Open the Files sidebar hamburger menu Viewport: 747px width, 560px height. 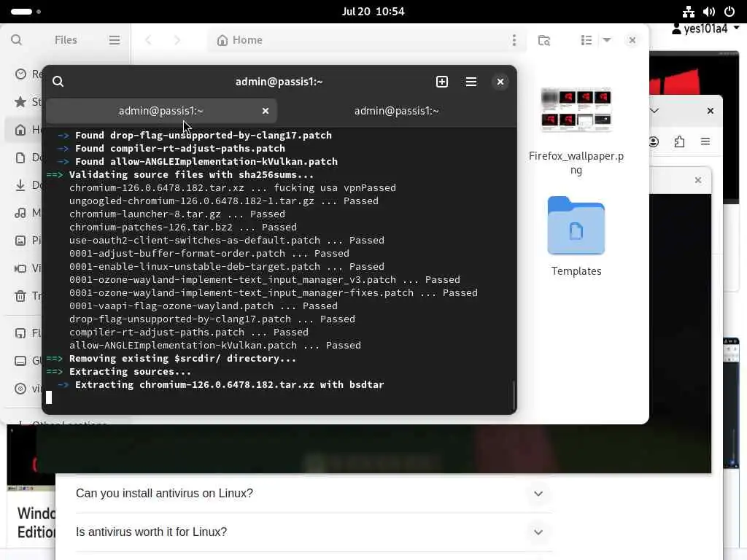click(115, 40)
